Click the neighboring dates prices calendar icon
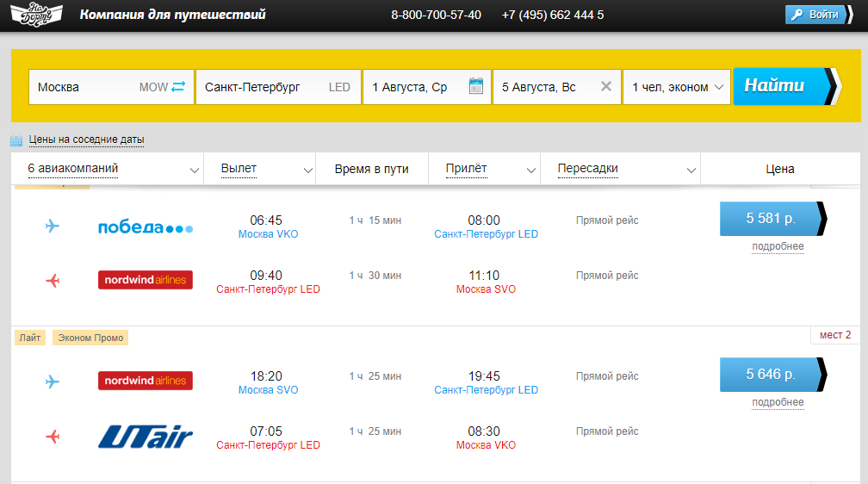Viewport: 868px width, 484px height. [16, 140]
